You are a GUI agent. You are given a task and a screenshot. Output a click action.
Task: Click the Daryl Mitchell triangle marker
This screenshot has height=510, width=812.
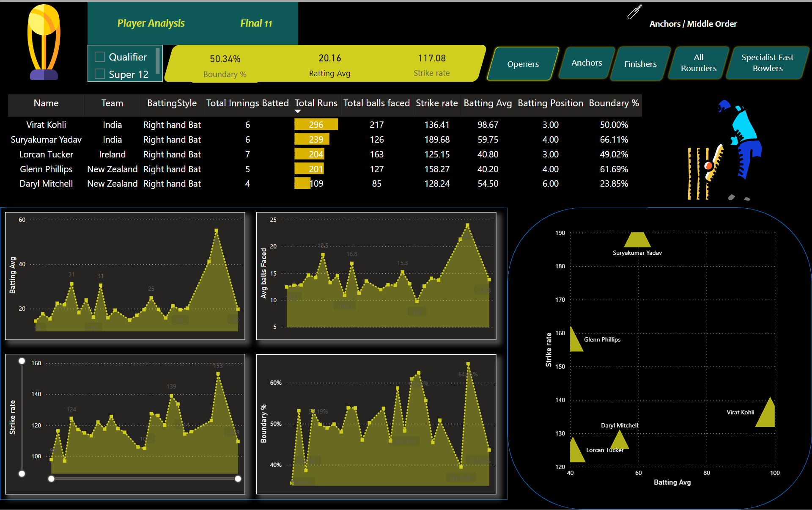coord(620,441)
